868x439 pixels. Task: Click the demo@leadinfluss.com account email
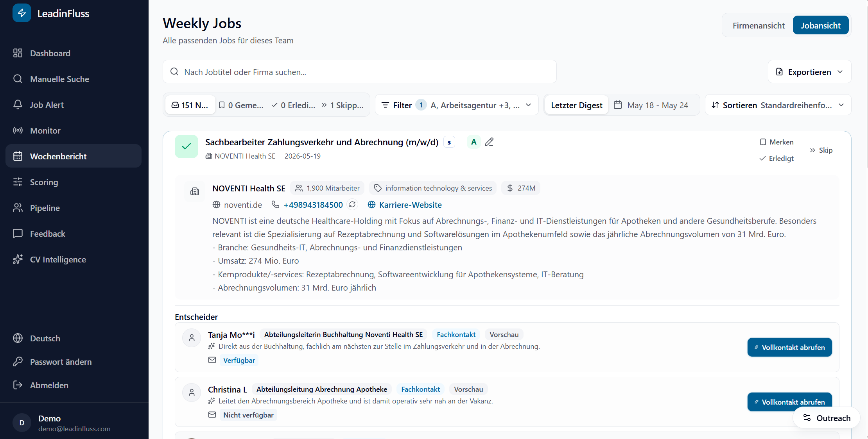click(74, 429)
